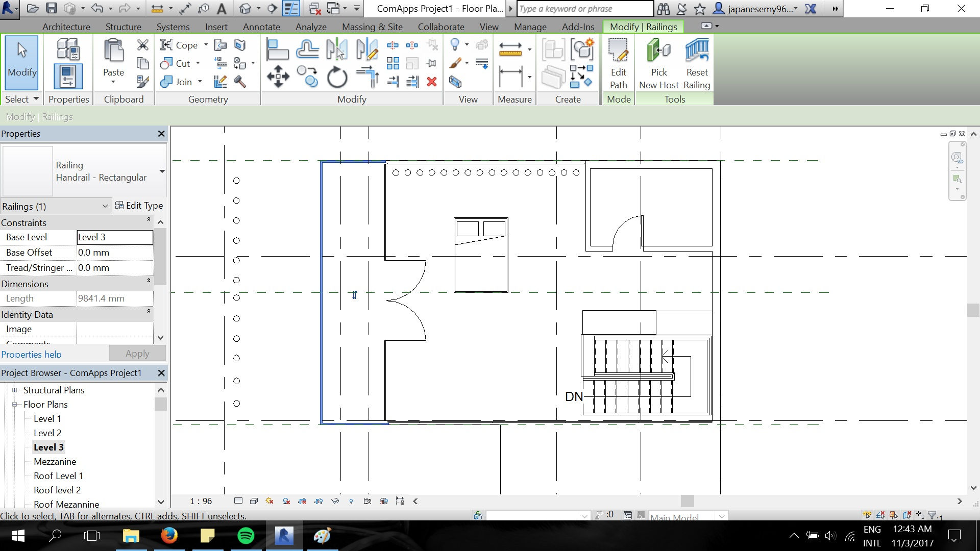Select the Trim/Extend to Corner tool
This screenshot has height=551, width=980.
pos(367,77)
